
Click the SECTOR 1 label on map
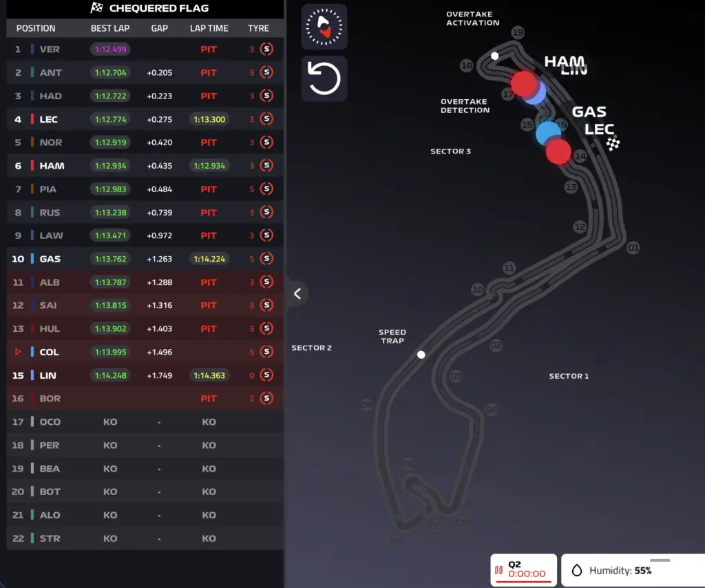tap(569, 376)
